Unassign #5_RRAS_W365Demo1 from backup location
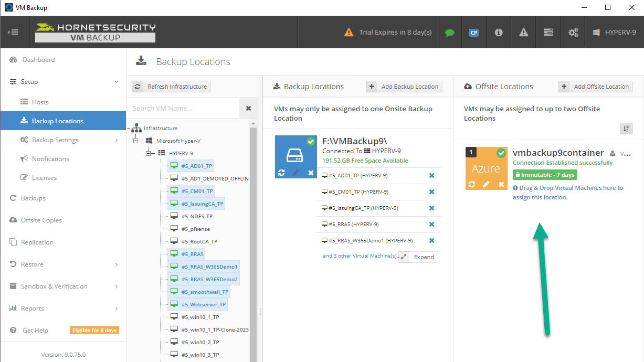Image resolution: width=644 pixels, height=362 pixels. click(x=431, y=241)
